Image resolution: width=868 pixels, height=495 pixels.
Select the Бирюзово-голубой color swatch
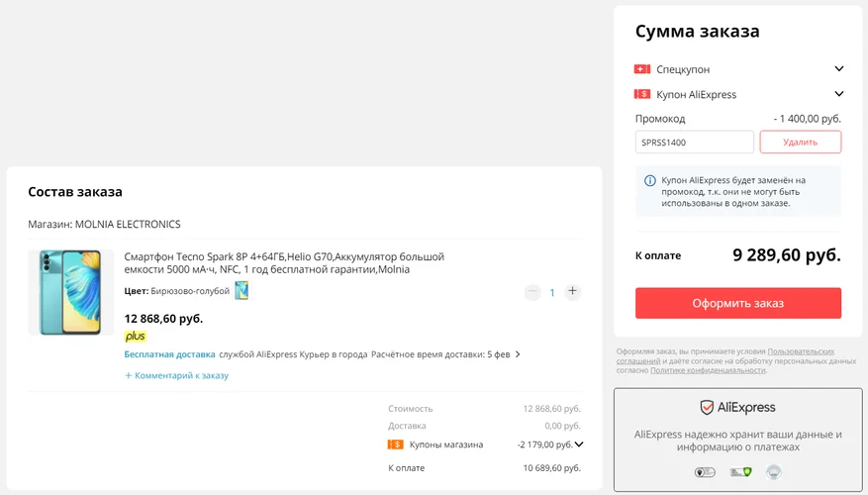(241, 291)
